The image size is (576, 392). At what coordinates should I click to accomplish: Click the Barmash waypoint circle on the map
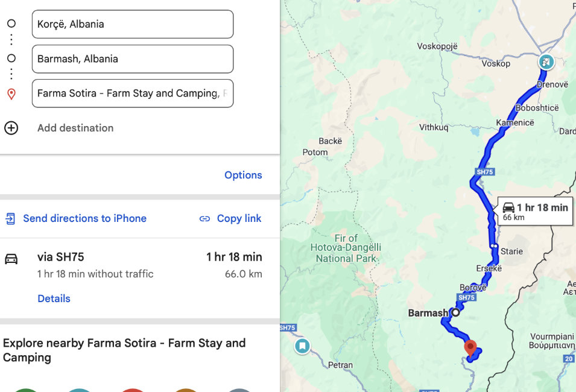click(x=455, y=312)
